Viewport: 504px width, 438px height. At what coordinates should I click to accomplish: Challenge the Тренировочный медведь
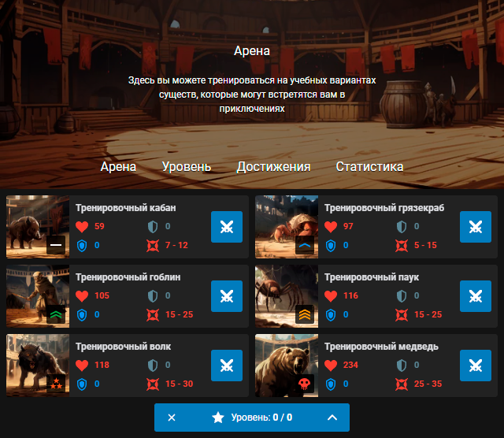click(476, 366)
